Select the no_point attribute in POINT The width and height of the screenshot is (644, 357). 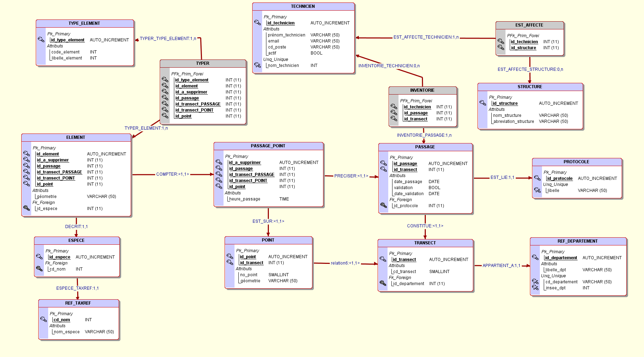249,275
